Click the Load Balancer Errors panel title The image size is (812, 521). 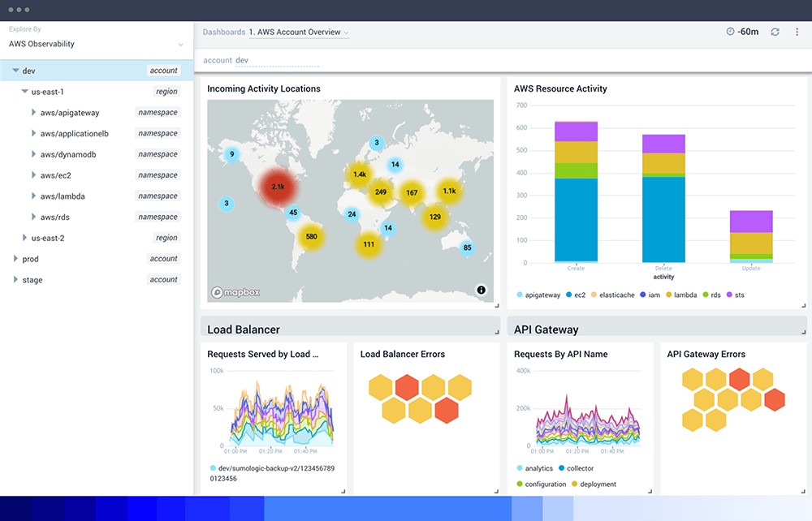tap(403, 355)
